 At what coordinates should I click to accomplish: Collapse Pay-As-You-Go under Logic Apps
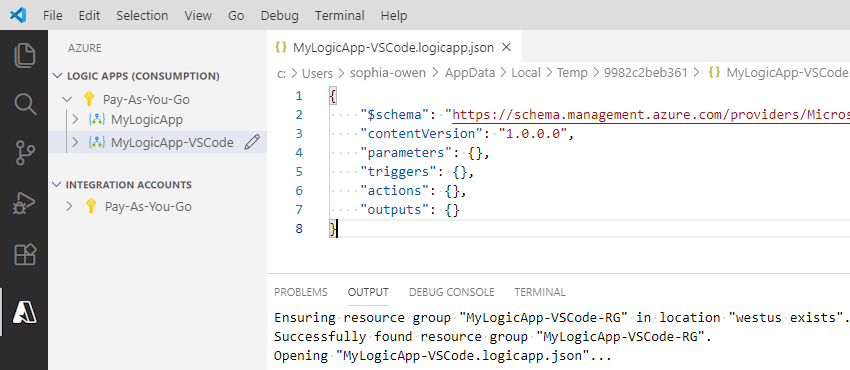click(x=67, y=99)
